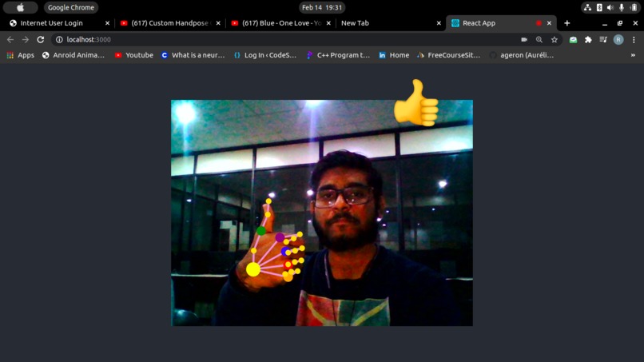Image resolution: width=644 pixels, height=362 pixels.
Task: Close the React App tab
Action: point(549,23)
